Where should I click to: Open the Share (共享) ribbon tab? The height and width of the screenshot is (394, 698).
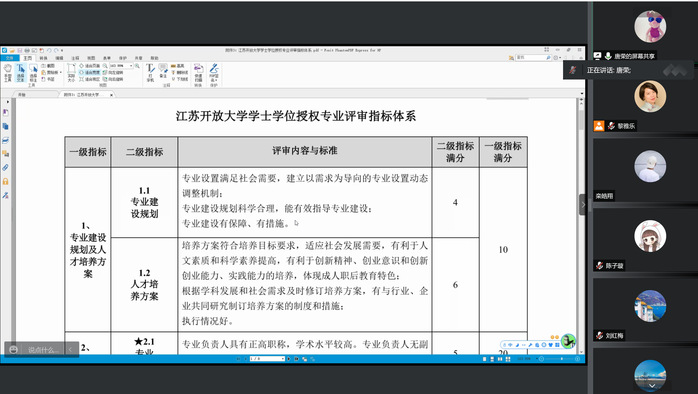point(138,58)
